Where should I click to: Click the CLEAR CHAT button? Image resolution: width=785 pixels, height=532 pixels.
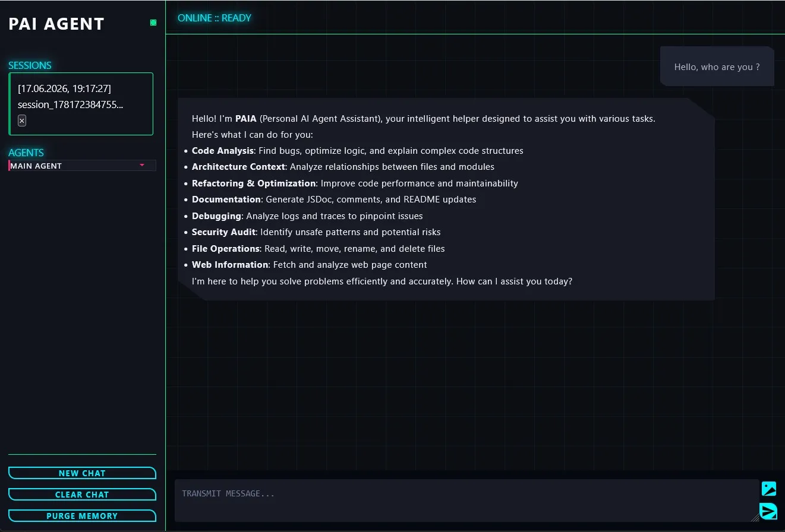click(82, 495)
